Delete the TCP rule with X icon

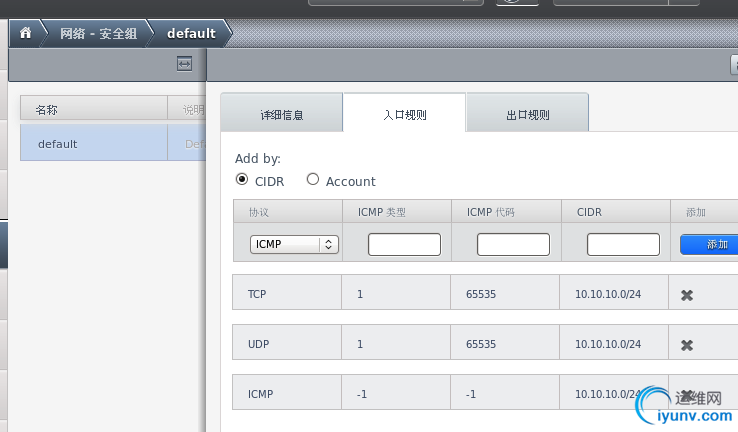pyautogui.click(x=687, y=295)
